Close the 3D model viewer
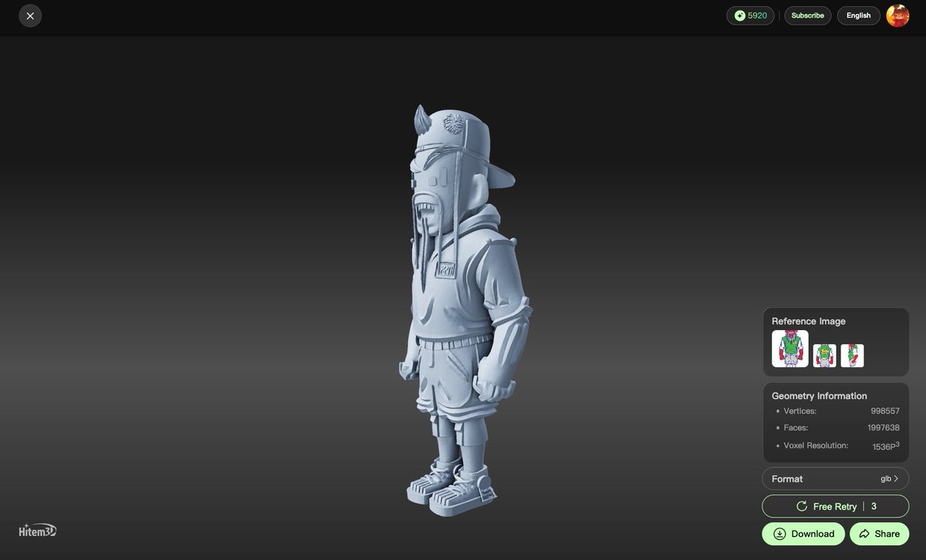This screenshot has height=560, width=926. [x=30, y=15]
